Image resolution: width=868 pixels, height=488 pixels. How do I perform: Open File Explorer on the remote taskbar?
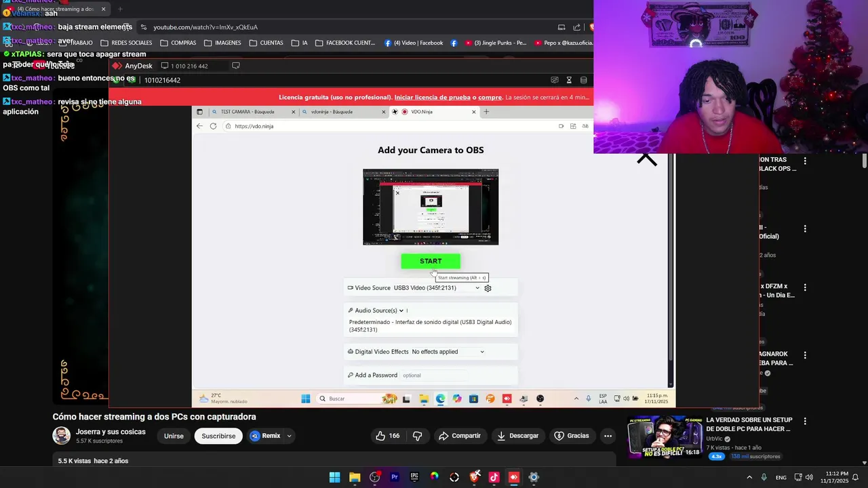(x=424, y=399)
